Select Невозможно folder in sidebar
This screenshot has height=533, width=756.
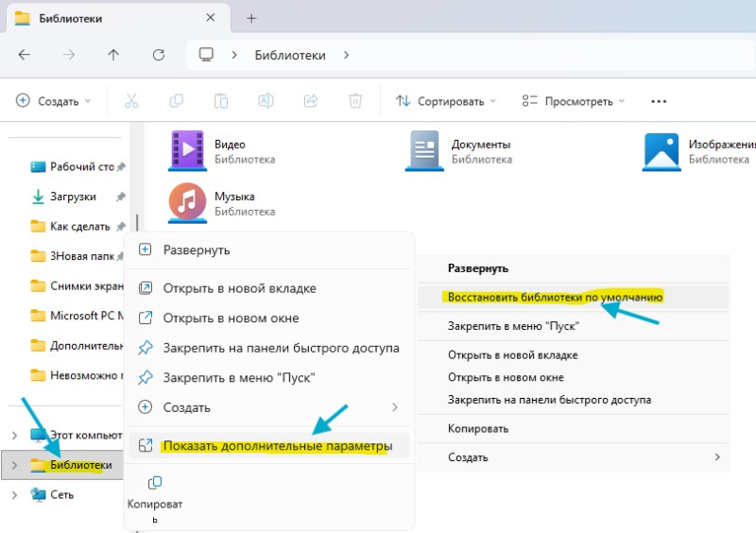pos(76,375)
